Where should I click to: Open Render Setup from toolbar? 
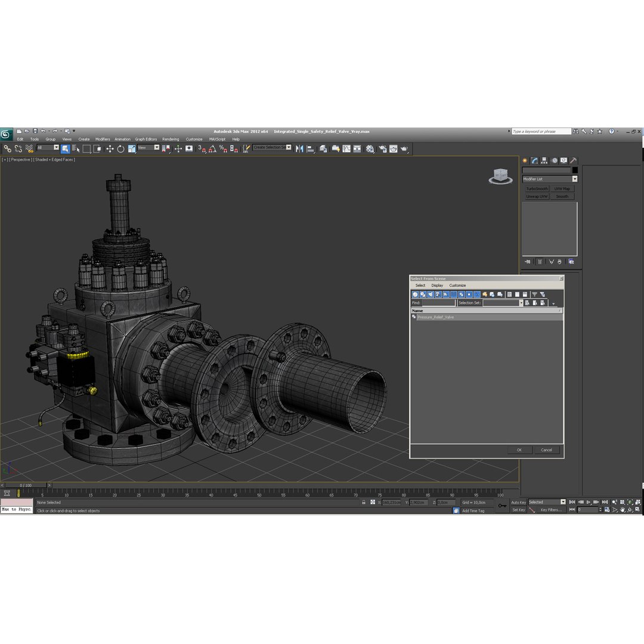coord(382,148)
